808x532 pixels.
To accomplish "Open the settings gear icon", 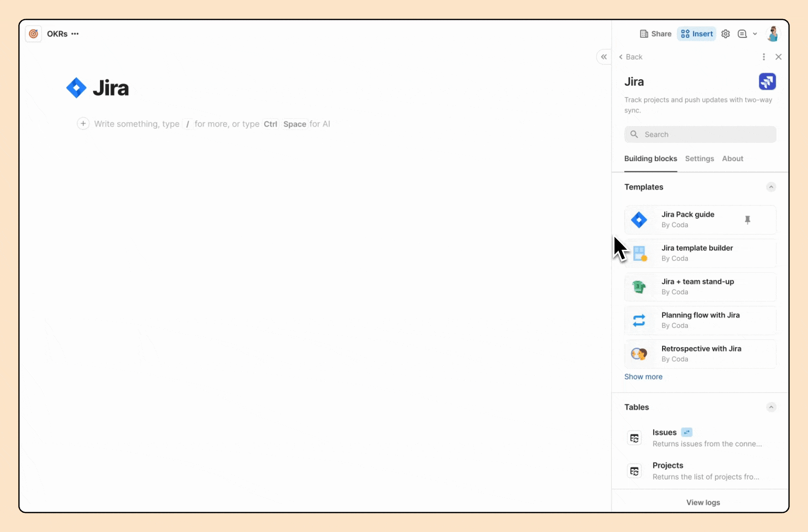I will point(726,34).
